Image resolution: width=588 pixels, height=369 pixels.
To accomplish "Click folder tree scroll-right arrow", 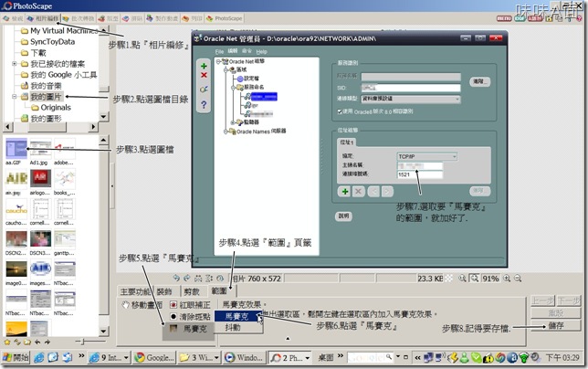I will [x=94, y=127].
